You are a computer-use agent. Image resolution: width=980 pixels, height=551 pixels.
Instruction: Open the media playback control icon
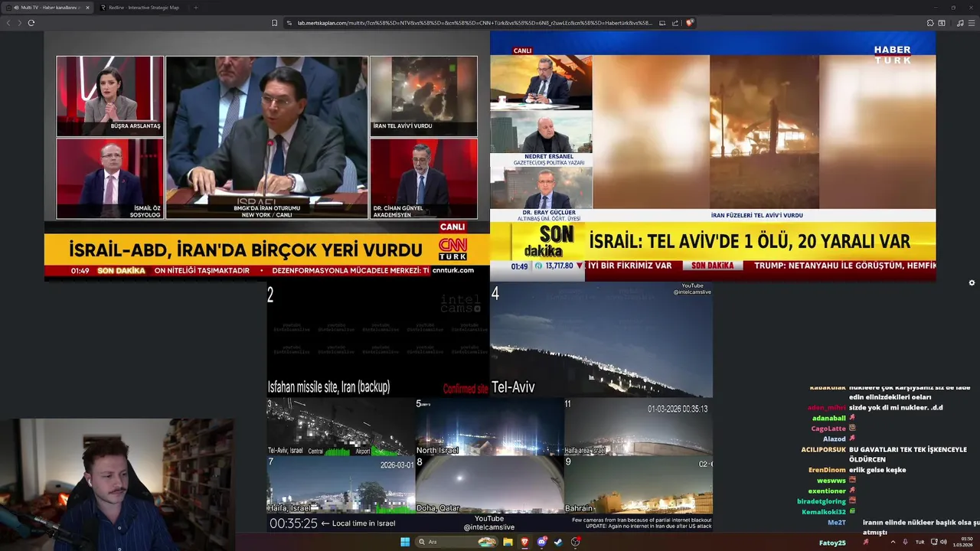tap(960, 23)
